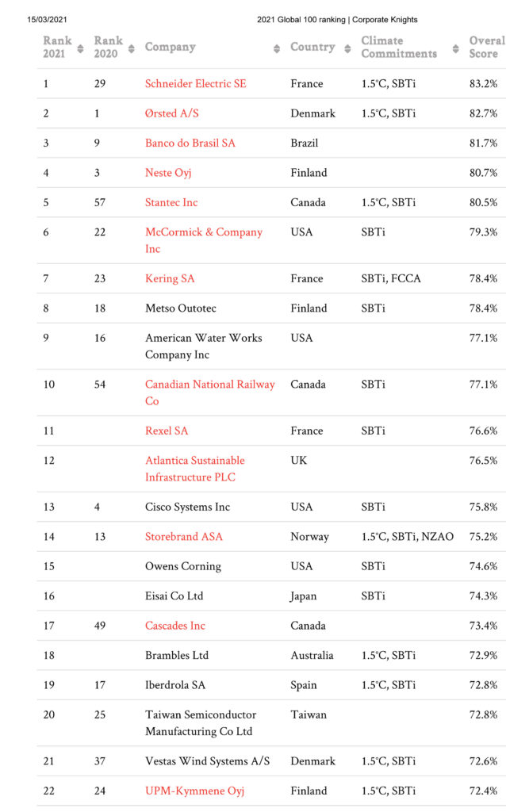Sort by Country using arrow icon
The height and width of the screenshot is (812, 506).
click(x=347, y=48)
